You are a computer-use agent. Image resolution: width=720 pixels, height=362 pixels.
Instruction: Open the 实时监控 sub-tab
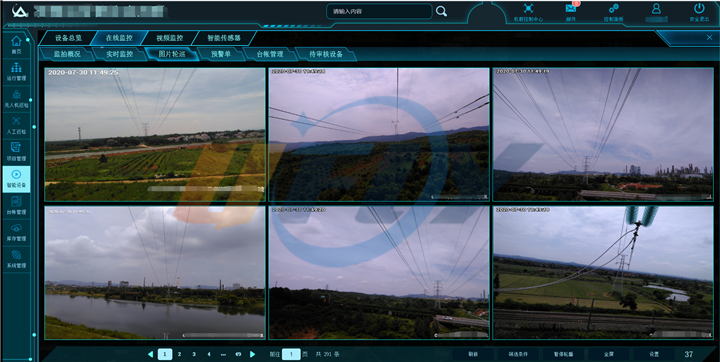click(119, 54)
